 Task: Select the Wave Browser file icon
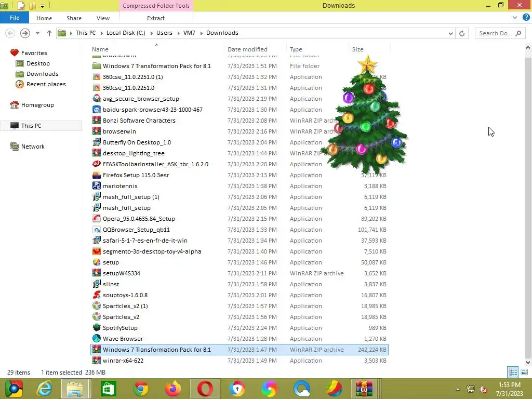click(96, 339)
